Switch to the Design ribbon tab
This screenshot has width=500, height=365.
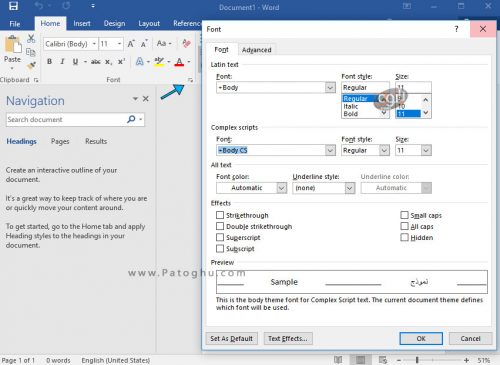coord(114,23)
